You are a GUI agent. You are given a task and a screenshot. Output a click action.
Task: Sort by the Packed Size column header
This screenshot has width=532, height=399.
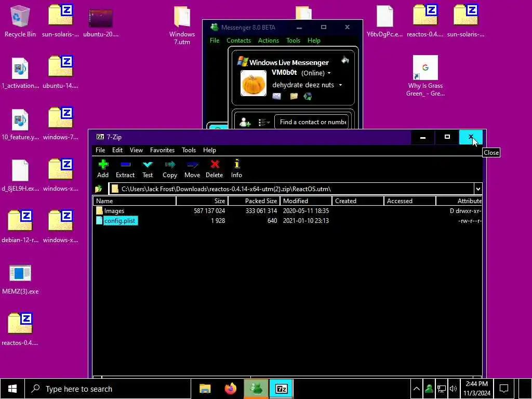tap(254, 201)
